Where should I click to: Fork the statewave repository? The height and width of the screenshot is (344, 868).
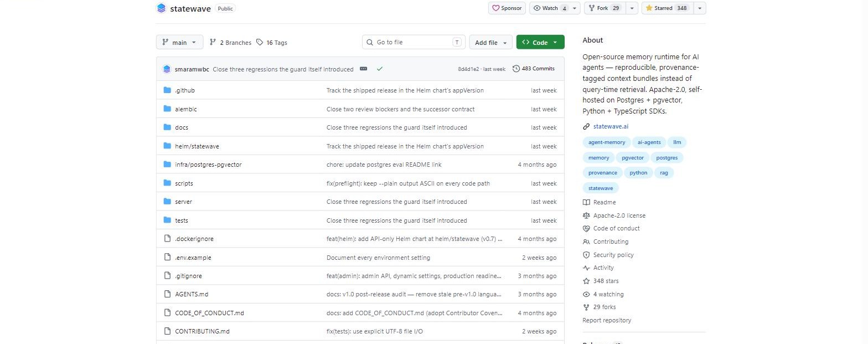click(604, 8)
